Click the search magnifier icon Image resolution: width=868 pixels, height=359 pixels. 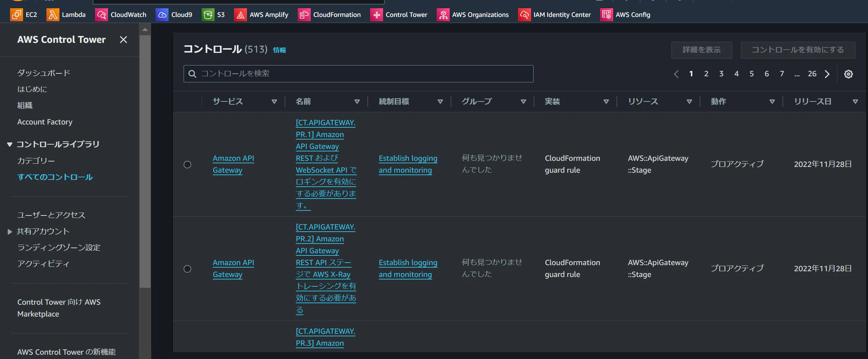click(x=193, y=74)
